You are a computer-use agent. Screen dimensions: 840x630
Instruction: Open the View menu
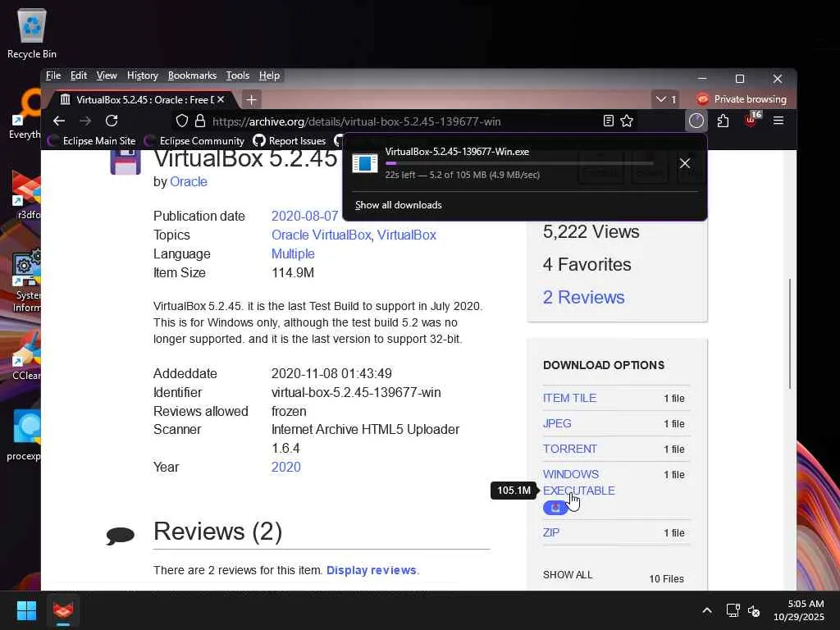point(107,75)
